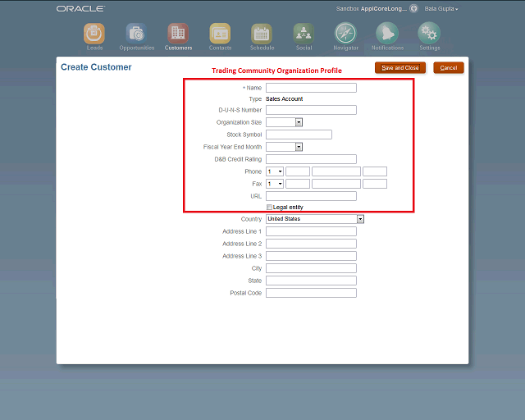Click the Address Line 3 field
525x420 pixels.
click(311, 256)
